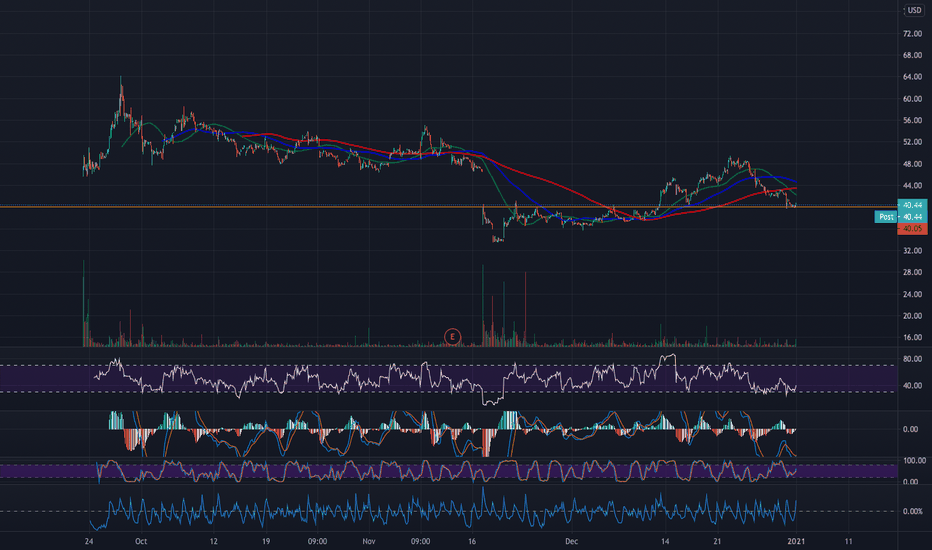The width and height of the screenshot is (932, 550).
Task: Click the Dec date label
Action: tap(571, 541)
